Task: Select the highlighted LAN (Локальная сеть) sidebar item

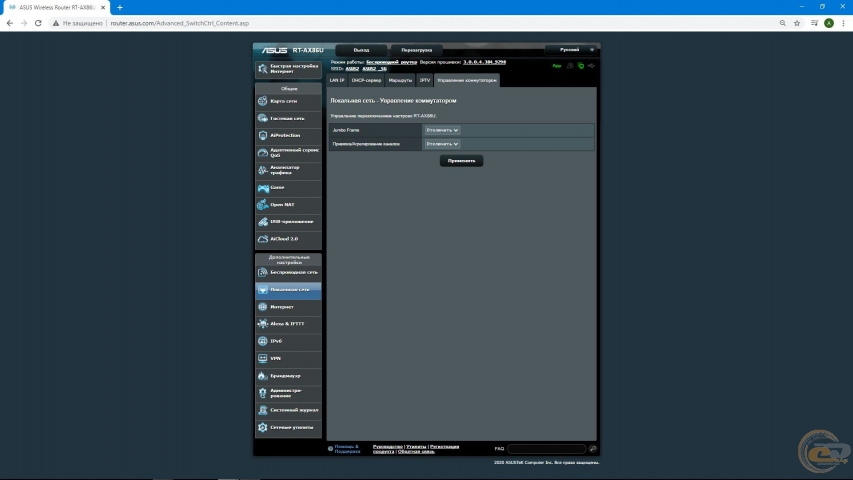Action: point(288,290)
